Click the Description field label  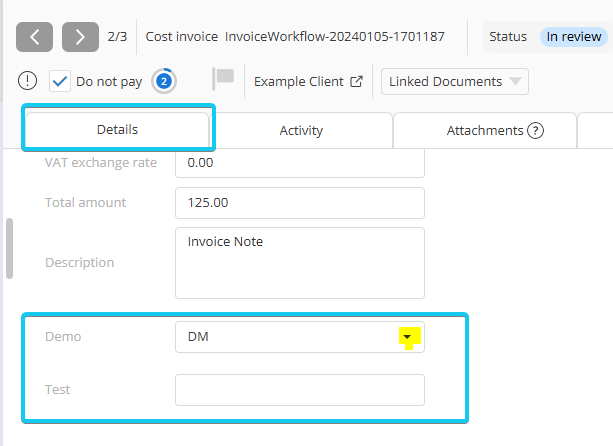click(x=80, y=262)
